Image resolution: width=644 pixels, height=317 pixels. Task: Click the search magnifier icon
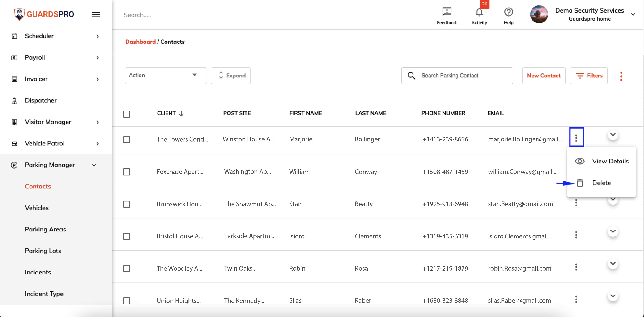tap(411, 76)
